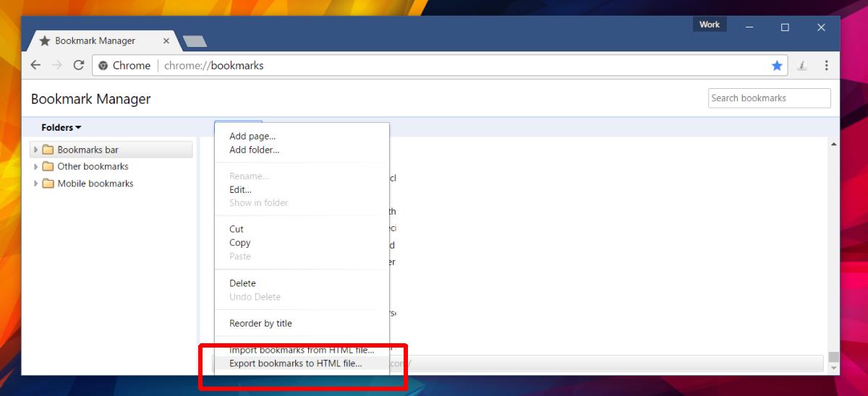Choose Delete from the menu
The width and height of the screenshot is (868, 396).
(x=242, y=283)
